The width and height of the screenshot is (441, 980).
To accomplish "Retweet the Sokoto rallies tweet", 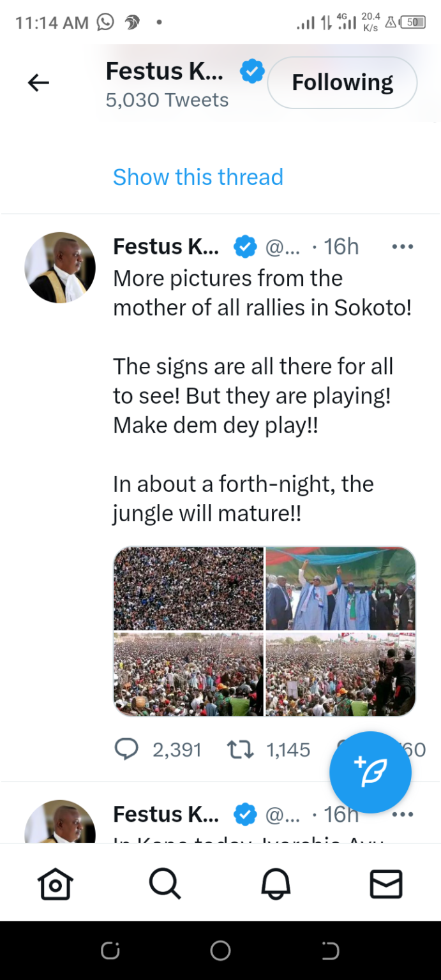I will tap(239, 749).
